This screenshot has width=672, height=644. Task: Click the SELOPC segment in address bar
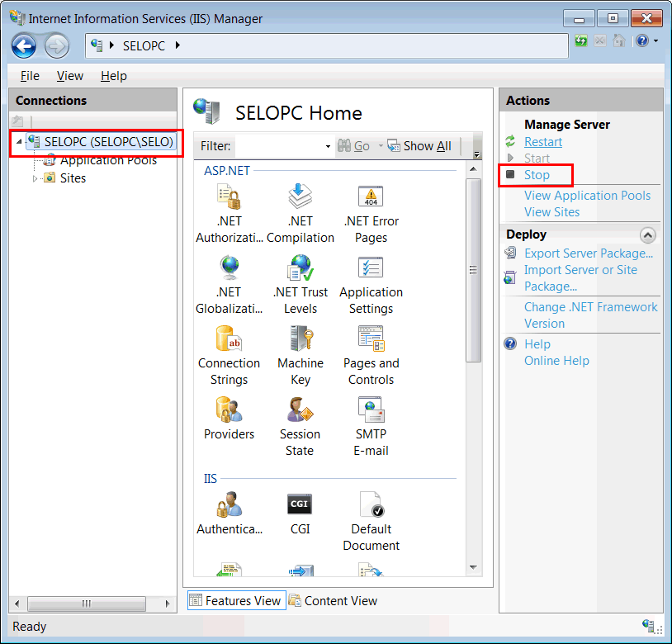144,46
